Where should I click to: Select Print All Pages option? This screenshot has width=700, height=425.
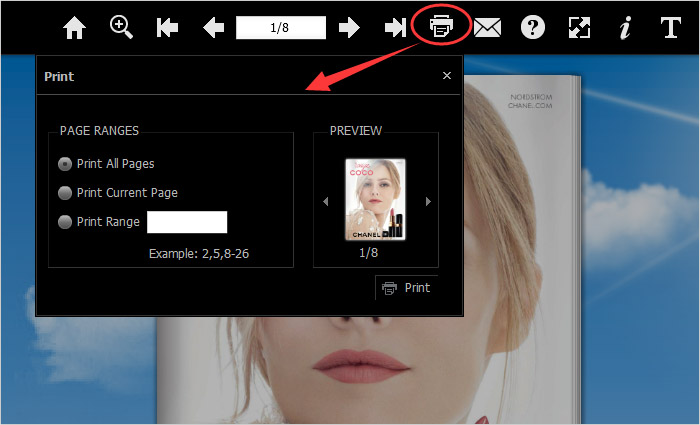[x=66, y=164]
